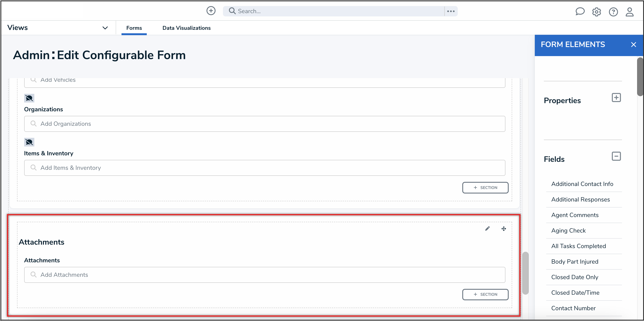Close the Form Elements panel
Screen dimensions: 644x321
point(633,45)
